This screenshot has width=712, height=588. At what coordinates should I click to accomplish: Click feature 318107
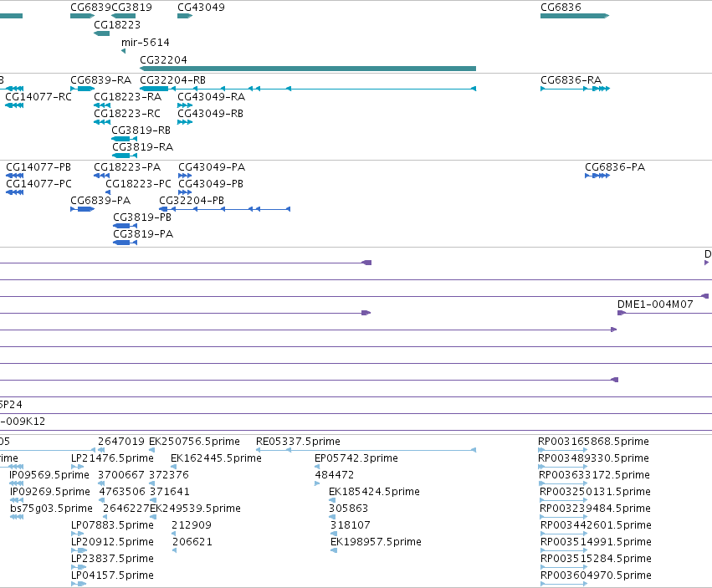coord(334,534)
